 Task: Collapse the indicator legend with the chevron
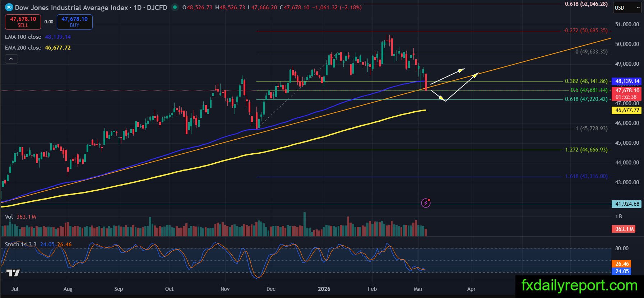11,59
